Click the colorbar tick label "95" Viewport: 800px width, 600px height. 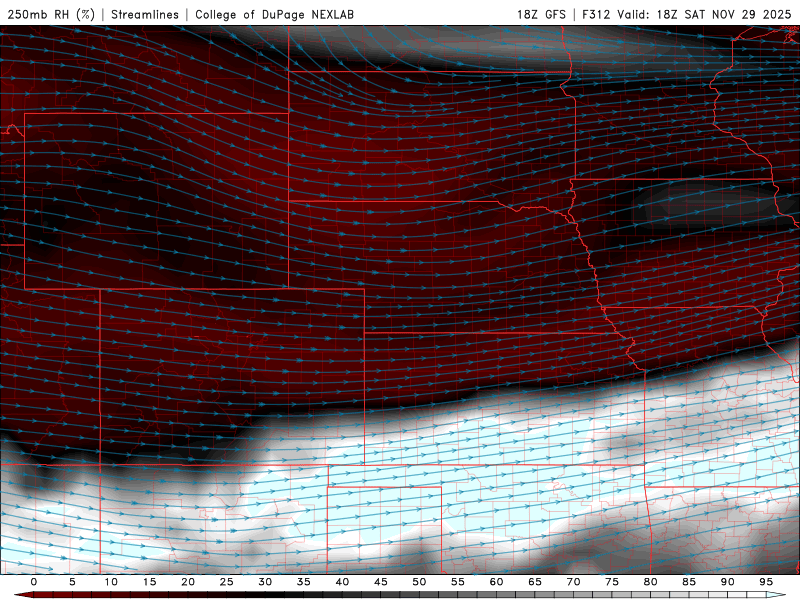766,582
